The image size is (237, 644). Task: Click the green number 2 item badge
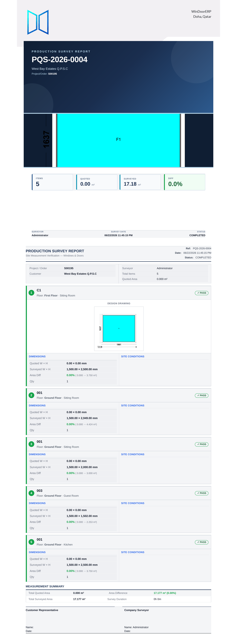point(31,395)
